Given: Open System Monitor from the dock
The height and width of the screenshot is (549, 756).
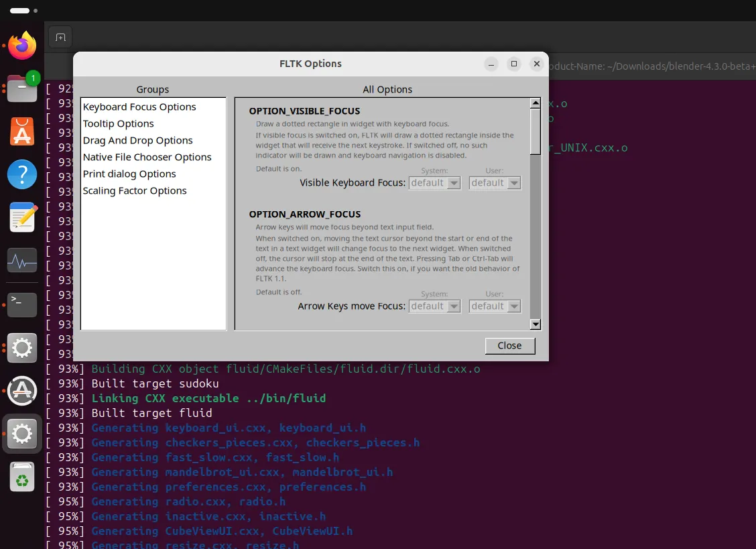Looking at the screenshot, I should pos(22,261).
